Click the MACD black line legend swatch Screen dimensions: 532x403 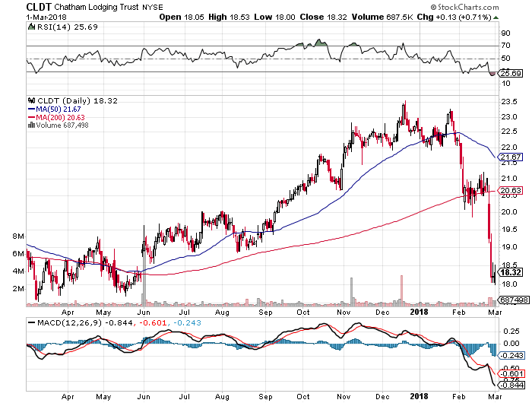32,323
